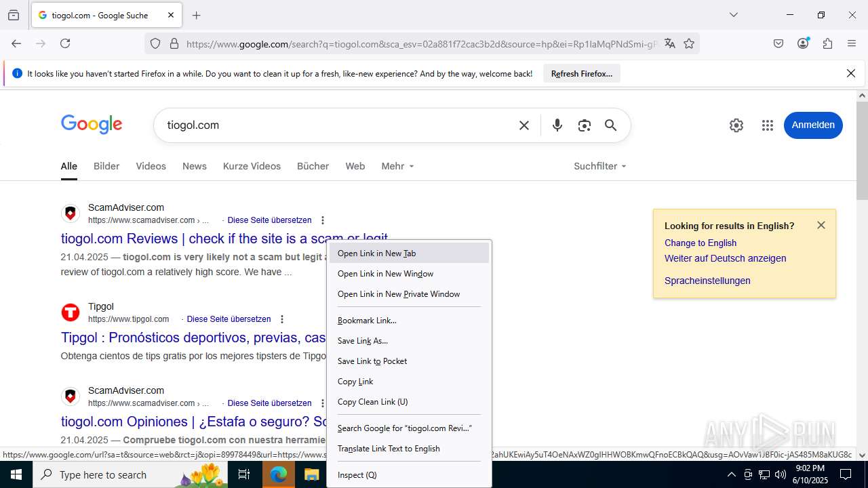
Task: Go forward one page
Action: click(41, 43)
